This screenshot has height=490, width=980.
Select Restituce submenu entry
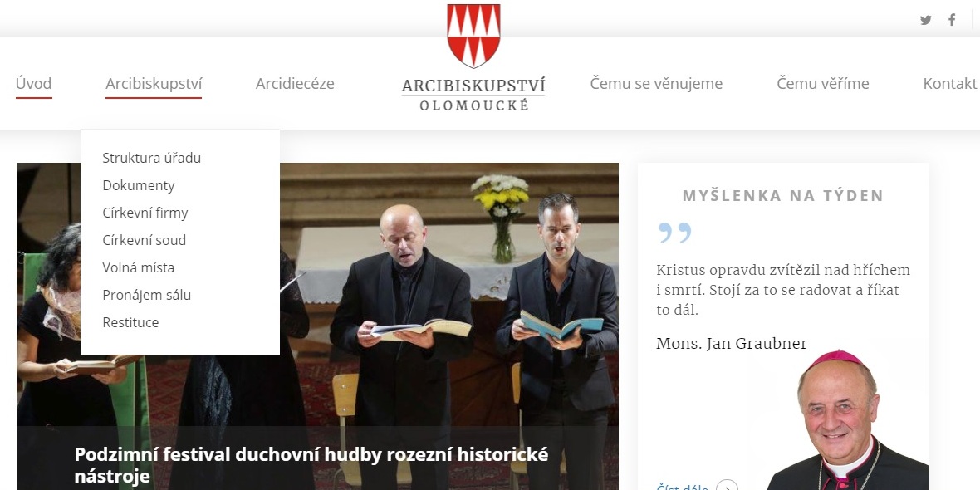130,322
